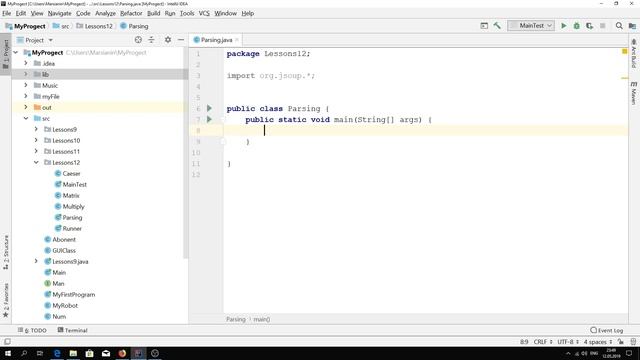Open File Explorer from taskbar
The image size is (640, 360).
73,353
